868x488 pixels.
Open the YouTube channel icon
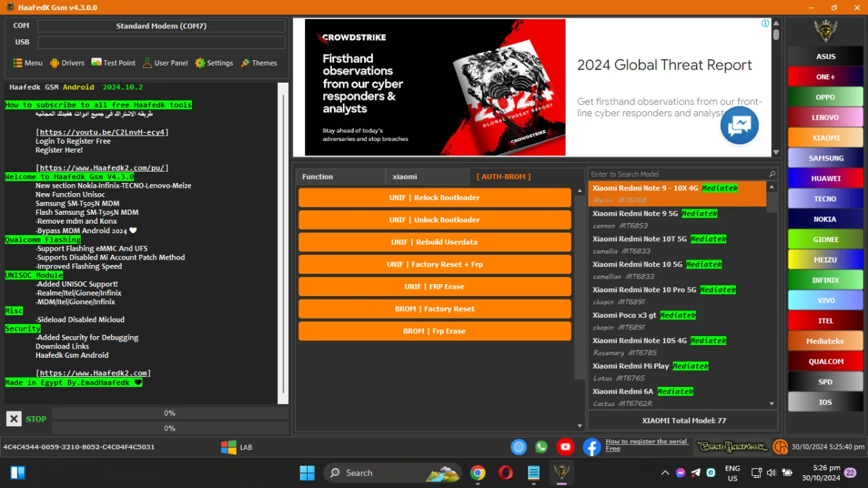(x=565, y=447)
